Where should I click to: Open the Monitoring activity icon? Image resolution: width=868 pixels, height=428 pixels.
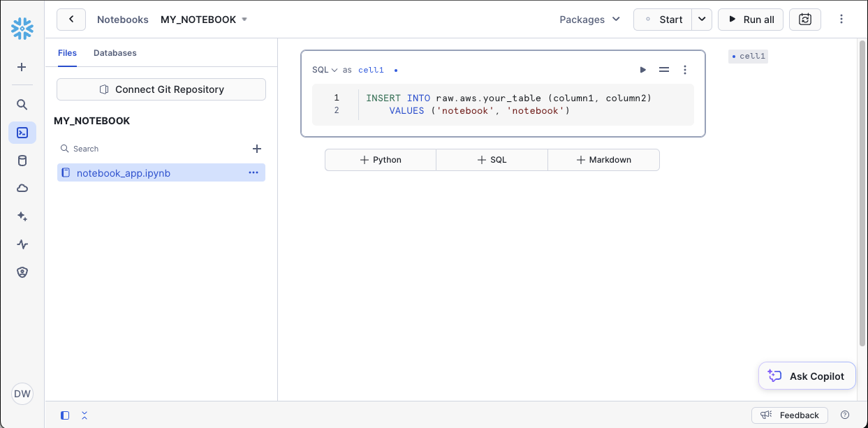click(22, 244)
